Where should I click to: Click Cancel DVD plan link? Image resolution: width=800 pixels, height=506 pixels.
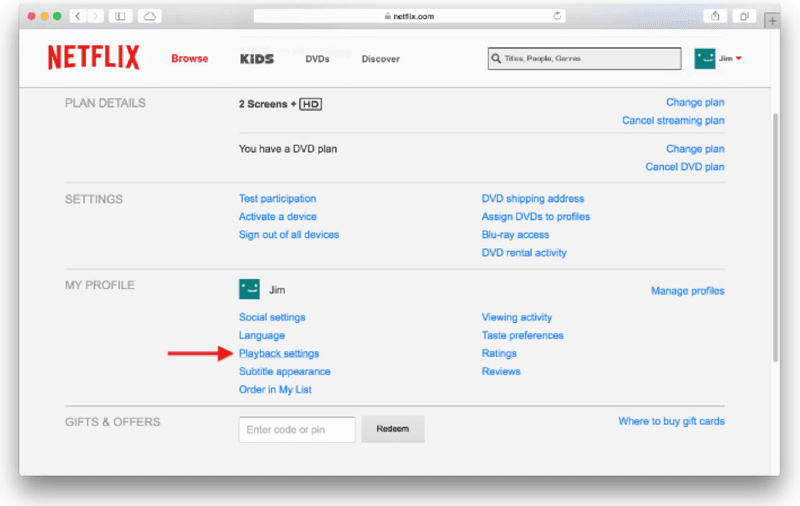(x=685, y=167)
